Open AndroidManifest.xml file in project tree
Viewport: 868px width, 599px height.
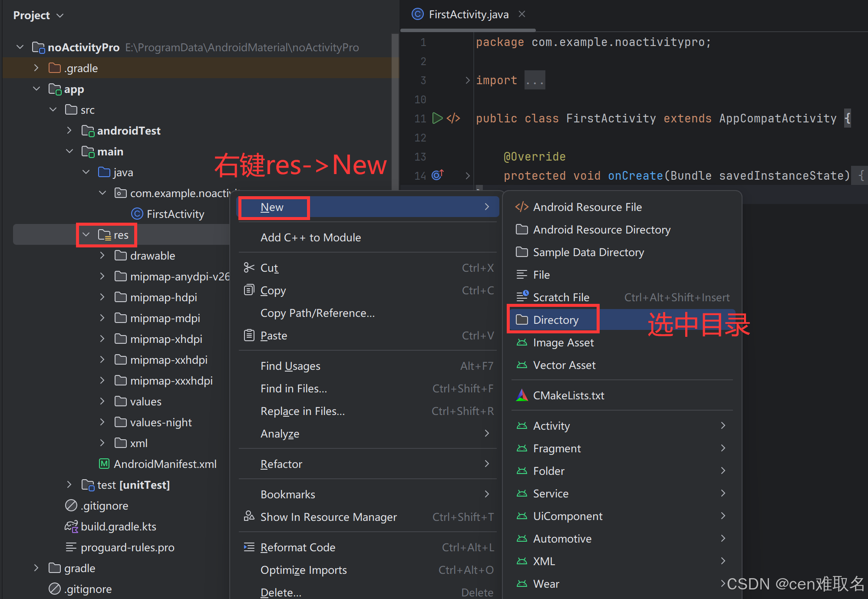165,464
